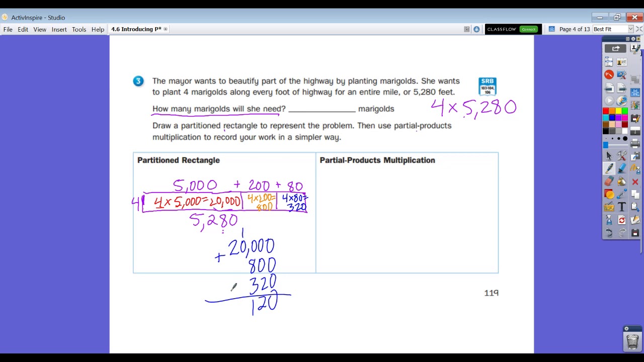Viewport: 644px width, 362px height.
Task: Open the ActivInspire Main Menu button
Action: click(x=609, y=62)
